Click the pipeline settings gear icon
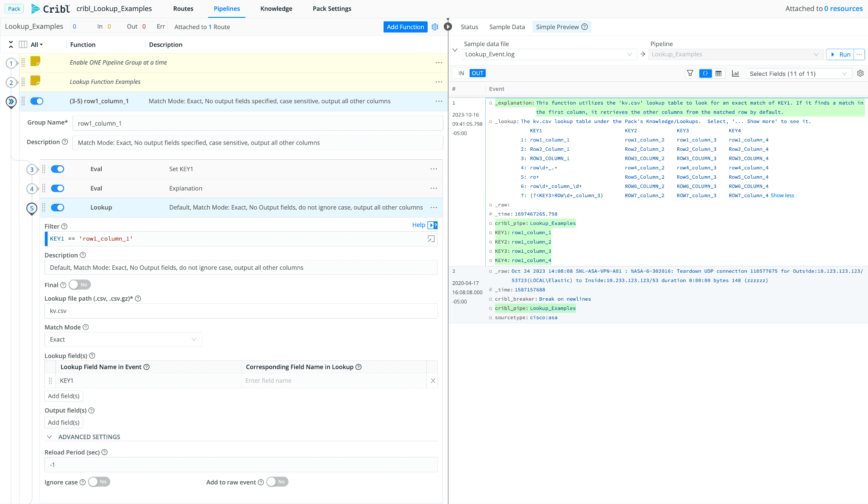This screenshot has width=868, height=504. 435,27
